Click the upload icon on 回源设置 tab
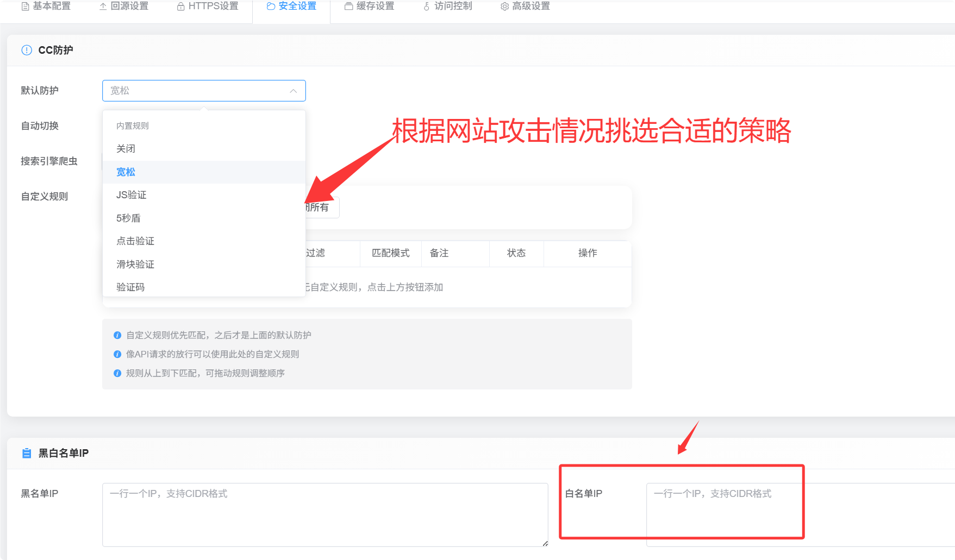Screen dimensions: 955x560 tap(102, 6)
